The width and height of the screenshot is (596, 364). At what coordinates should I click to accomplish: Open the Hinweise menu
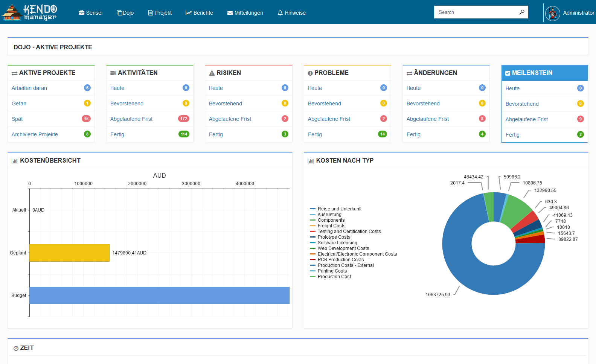coord(292,13)
